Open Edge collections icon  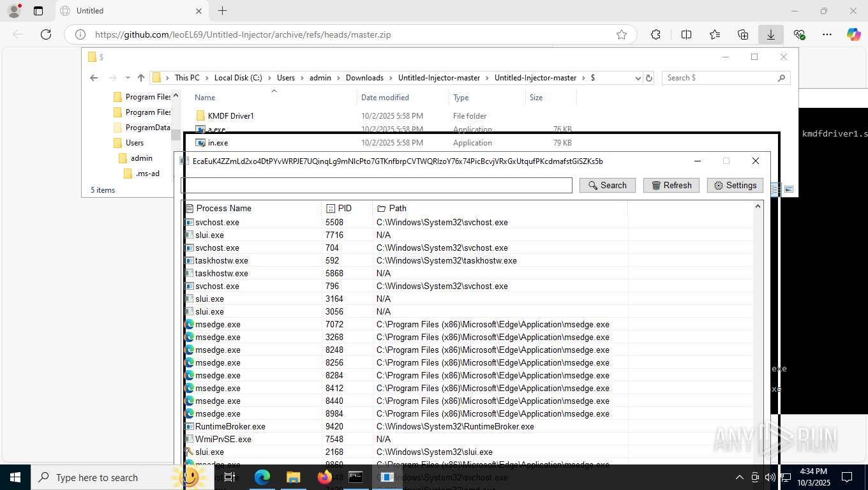(742, 34)
